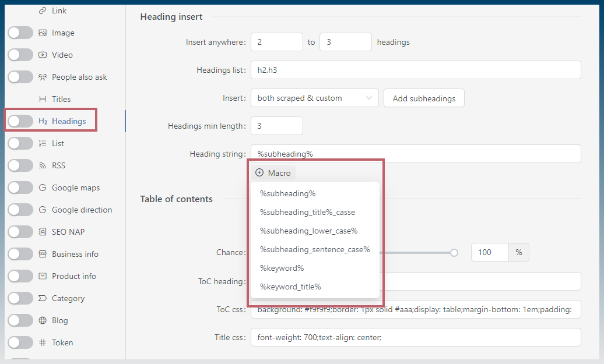This screenshot has height=364, width=604.
Task: Click the Google direction G icon
Action: coord(43,210)
